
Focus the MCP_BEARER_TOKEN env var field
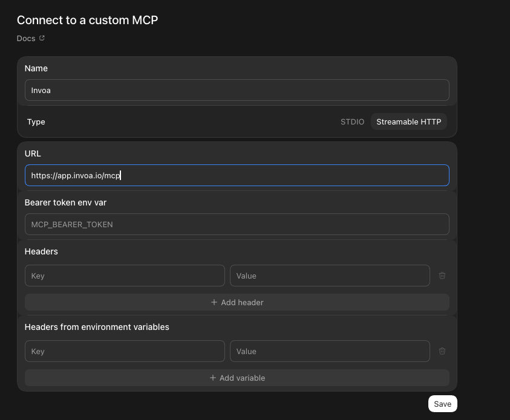point(237,224)
